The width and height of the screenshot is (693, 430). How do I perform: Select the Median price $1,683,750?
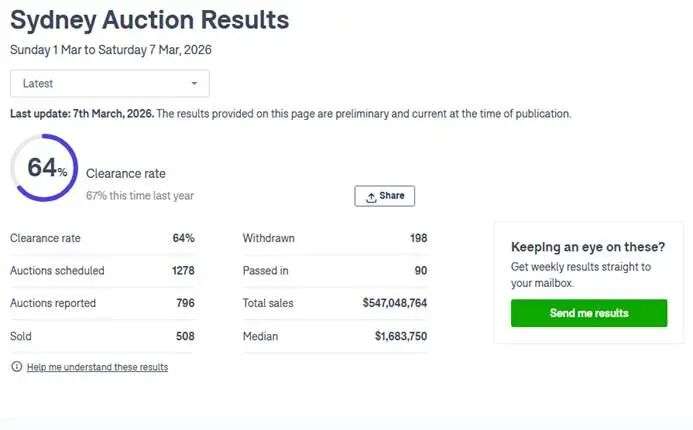[x=400, y=337]
